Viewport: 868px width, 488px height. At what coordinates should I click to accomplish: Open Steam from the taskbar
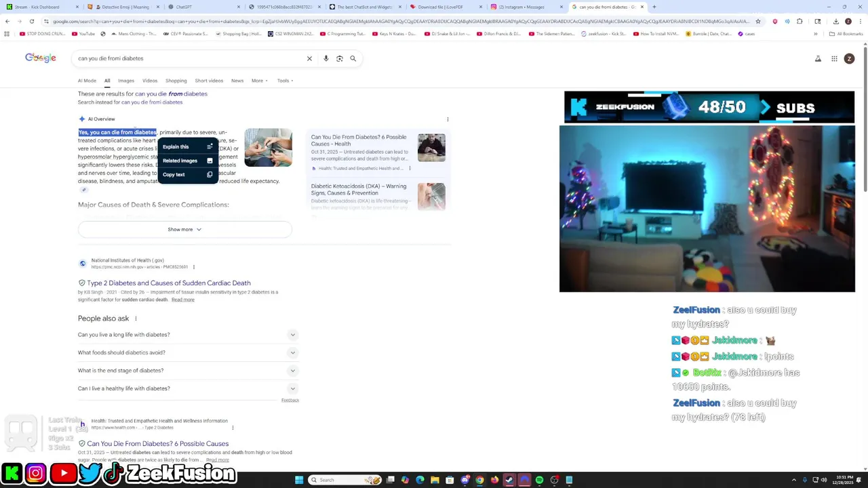[x=509, y=480]
